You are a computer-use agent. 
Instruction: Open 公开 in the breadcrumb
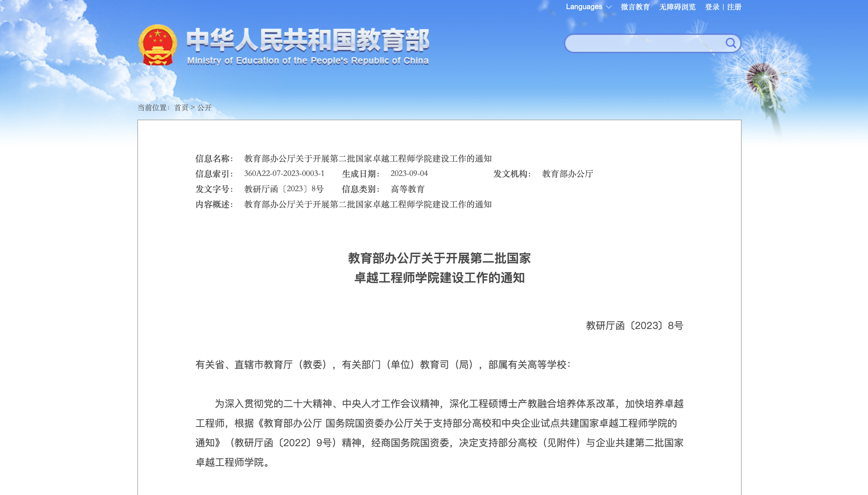click(x=204, y=107)
